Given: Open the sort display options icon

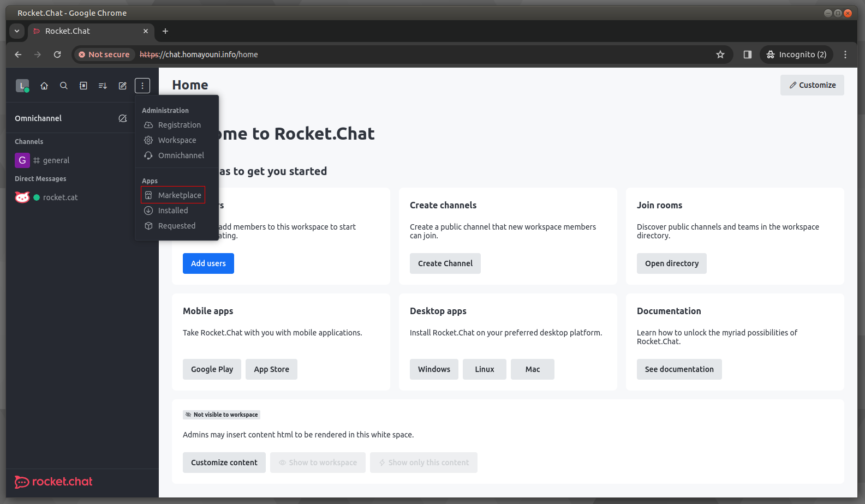Looking at the screenshot, I should click(103, 86).
